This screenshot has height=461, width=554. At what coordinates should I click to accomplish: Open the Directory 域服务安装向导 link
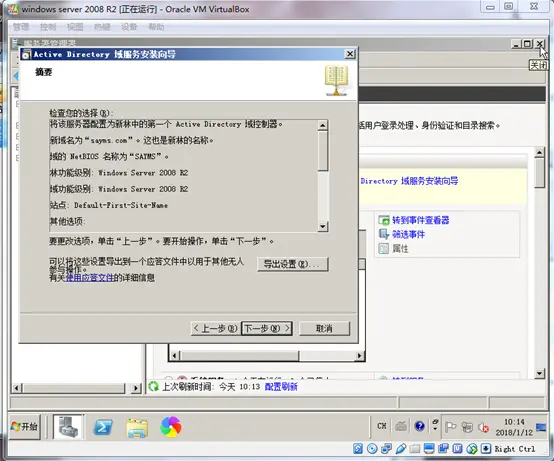[x=409, y=181]
